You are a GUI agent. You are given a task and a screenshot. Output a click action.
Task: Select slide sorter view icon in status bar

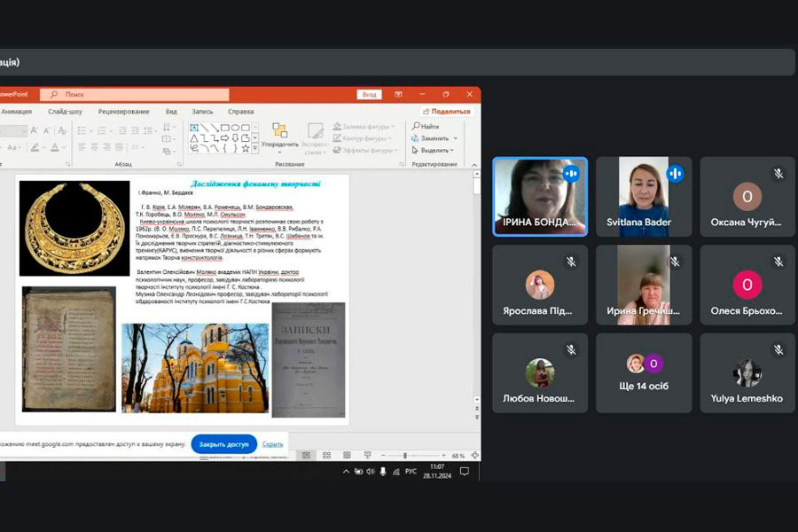pyautogui.click(x=326, y=455)
